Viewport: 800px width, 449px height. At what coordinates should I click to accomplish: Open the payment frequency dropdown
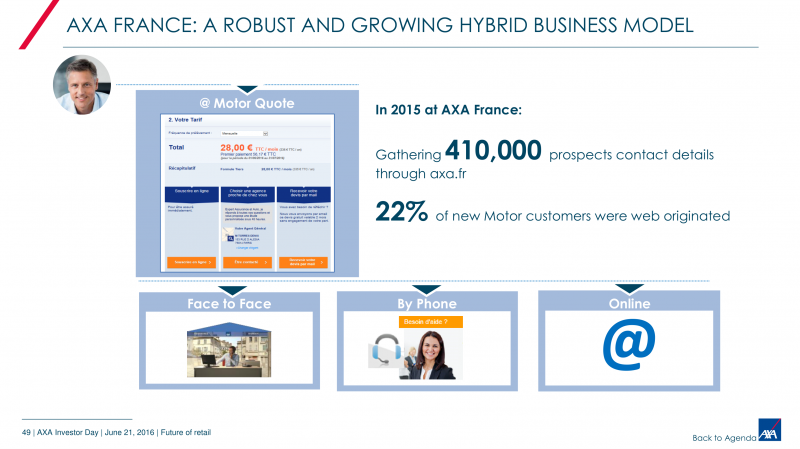(x=245, y=132)
